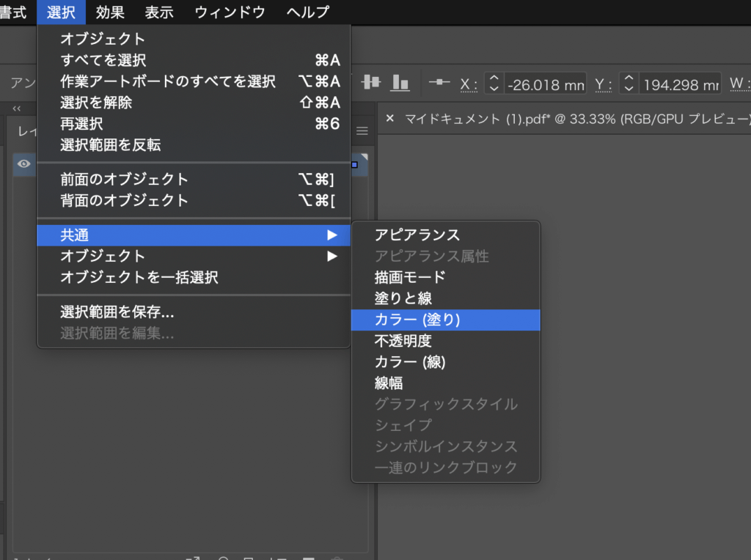Open the Layers panel hamburger menu
751x560 pixels.
pyautogui.click(x=362, y=131)
